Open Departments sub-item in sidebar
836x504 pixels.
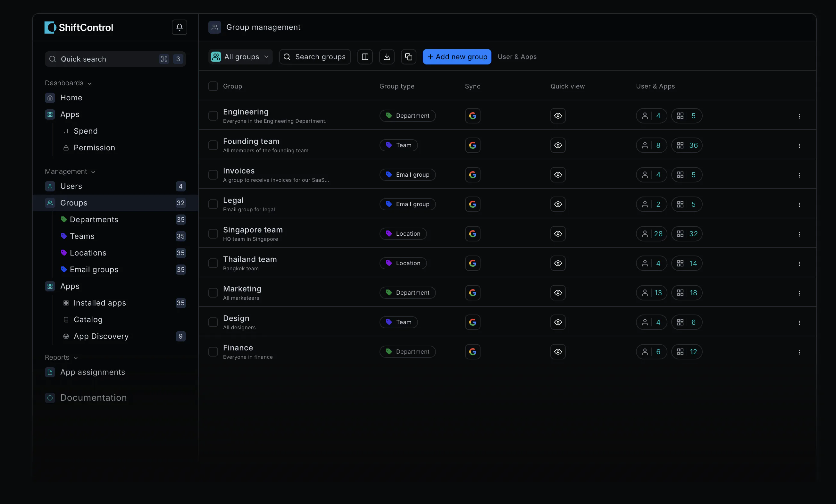tap(123, 220)
